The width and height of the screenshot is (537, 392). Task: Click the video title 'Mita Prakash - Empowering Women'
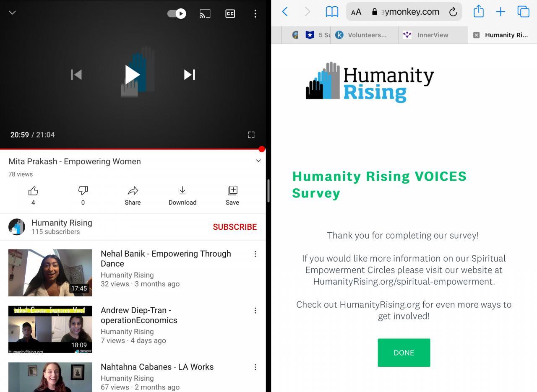[x=75, y=161]
